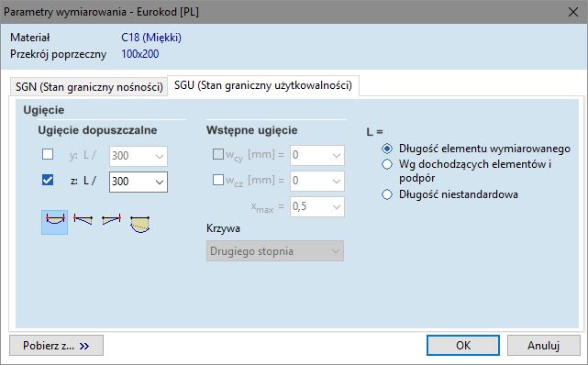Screen dimensions: 588x365
Task: Expand the wcz value dropdown
Action: coord(316,181)
